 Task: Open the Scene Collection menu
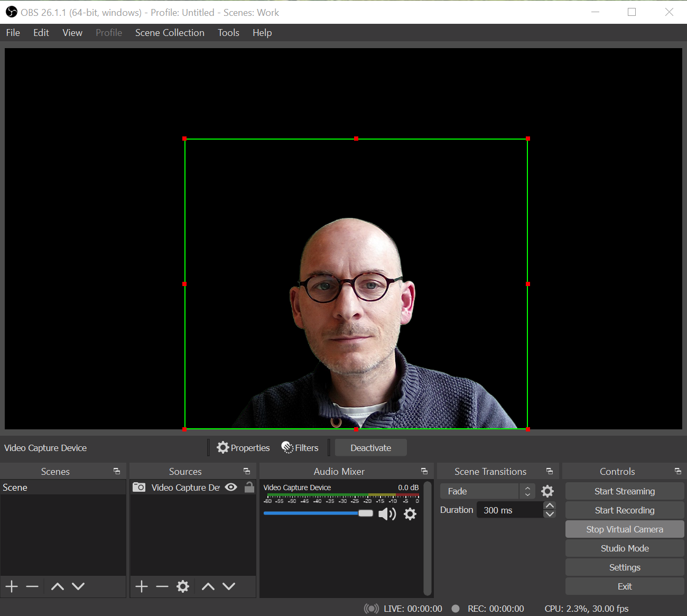(x=170, y=33)
